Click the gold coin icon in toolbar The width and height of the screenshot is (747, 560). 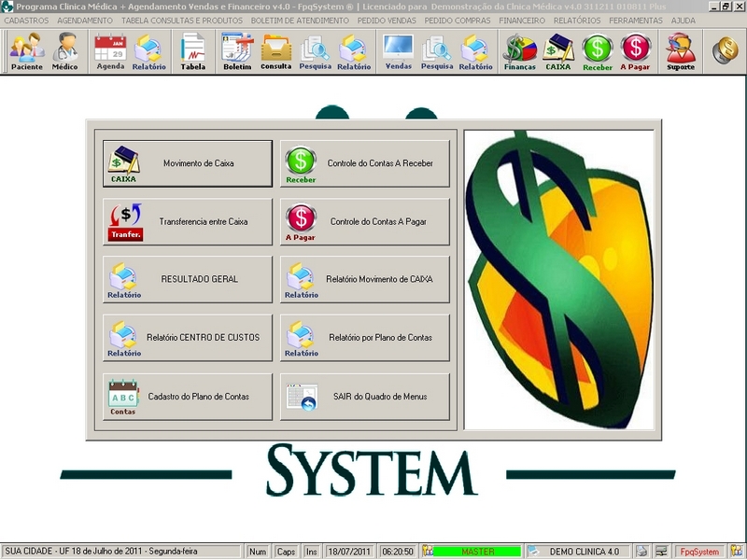(726, 50)
